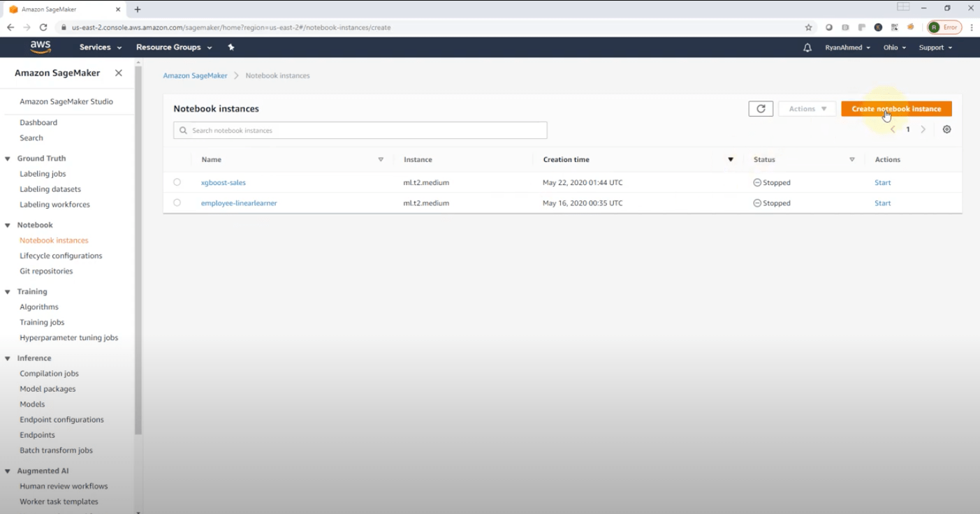980x514 pixels.
Task: Click the K extension icon in toolbar
Action: pyautogui.click(x=878, y=27)
